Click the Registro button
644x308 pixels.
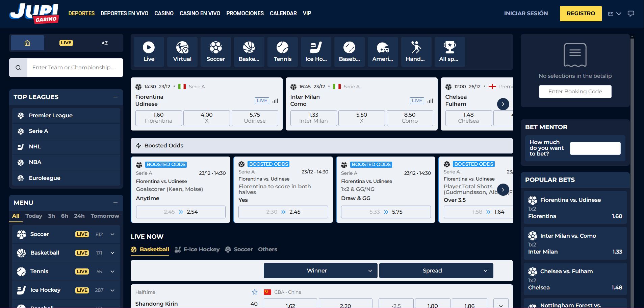(x=581, y=14)
